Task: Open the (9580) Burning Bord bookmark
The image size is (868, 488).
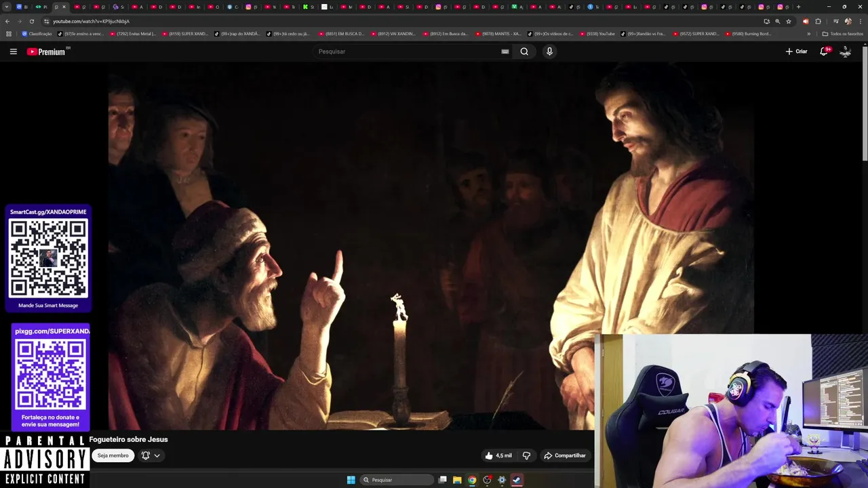Action: coord(748,34)
